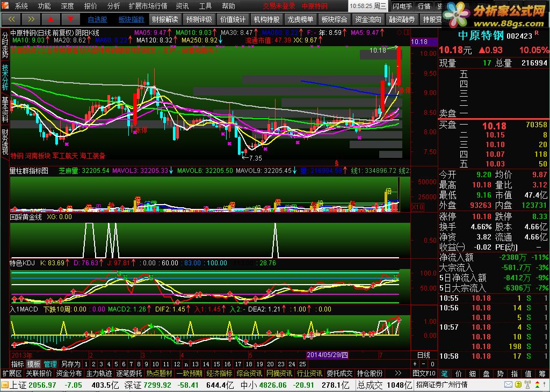This screenshot has width=550, height=392.
Task: Click the 自选股 link
Action: pyautogui.click(x=98, y=20)
